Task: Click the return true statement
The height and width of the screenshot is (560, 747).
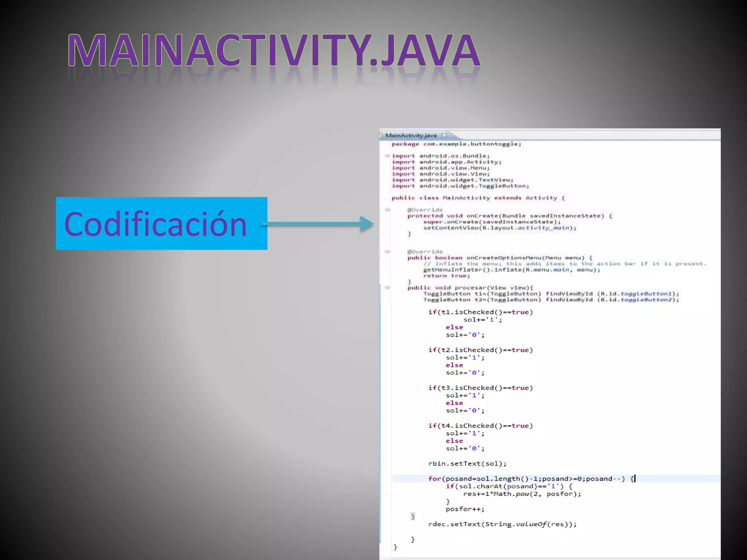Action: click(447, 276)
